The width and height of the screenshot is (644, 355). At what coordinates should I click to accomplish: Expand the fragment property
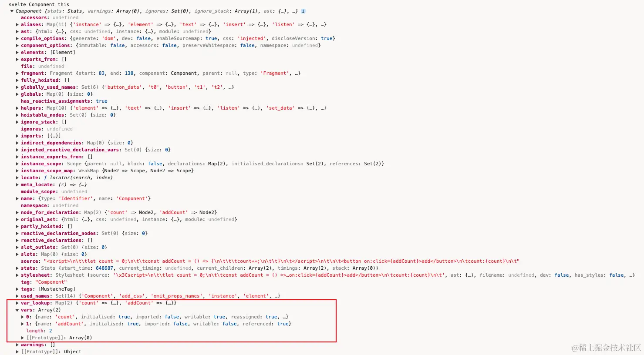tap(17, 74)
